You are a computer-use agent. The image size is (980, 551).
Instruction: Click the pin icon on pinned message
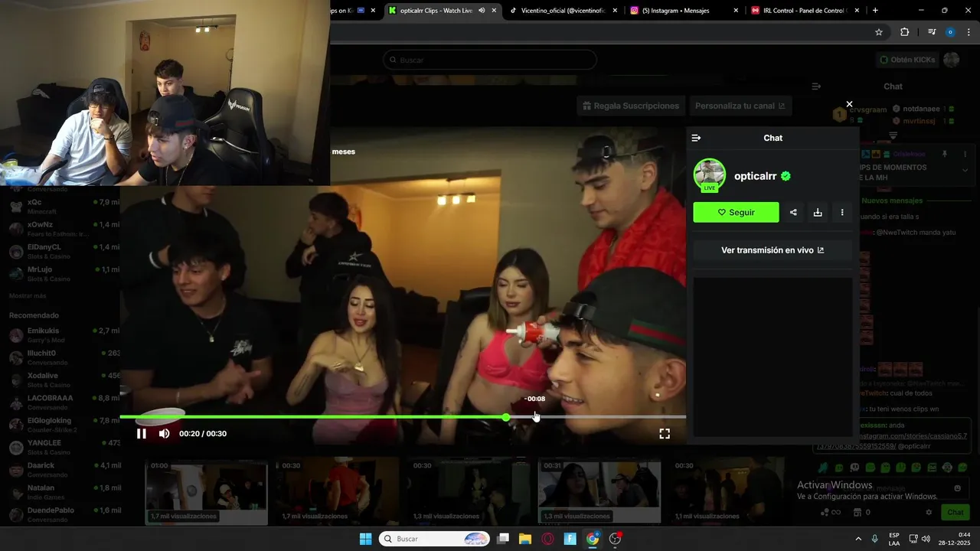coord(945,154)
